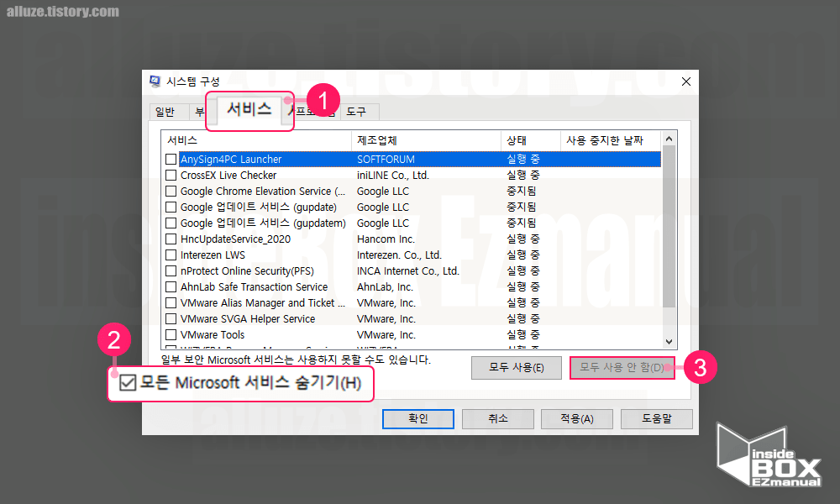Tick the Google gupdatem service checkbox

(171, 223)
